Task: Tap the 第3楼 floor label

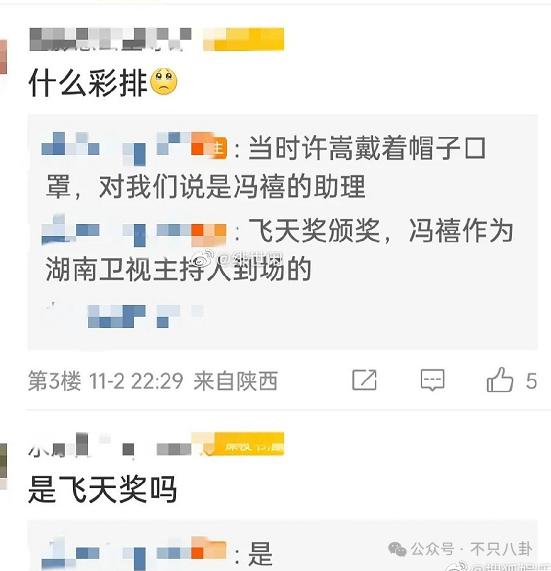Action: (55, 381)
